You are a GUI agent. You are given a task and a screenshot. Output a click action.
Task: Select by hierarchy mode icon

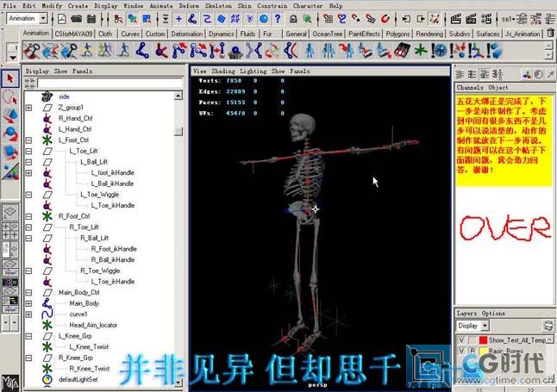coord(118,19)
